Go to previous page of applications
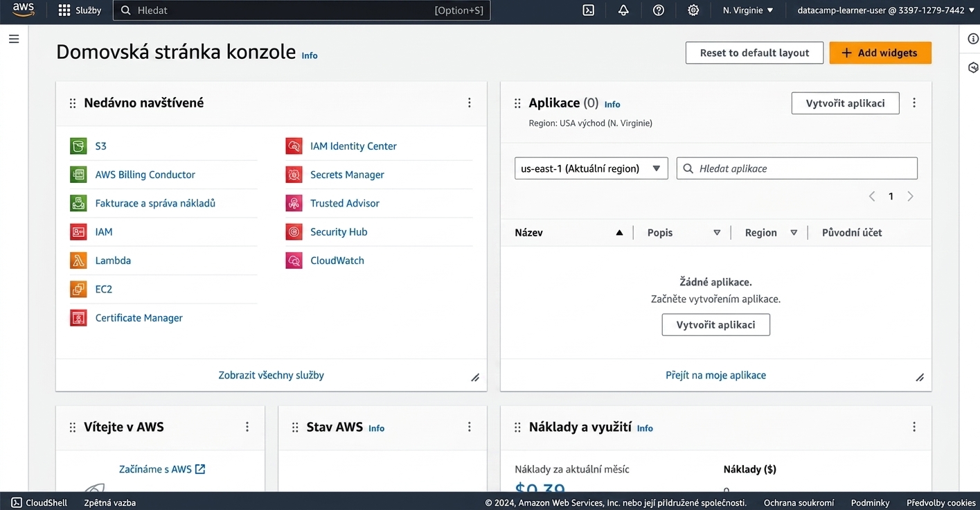980x510 pixels. point(872,196)
